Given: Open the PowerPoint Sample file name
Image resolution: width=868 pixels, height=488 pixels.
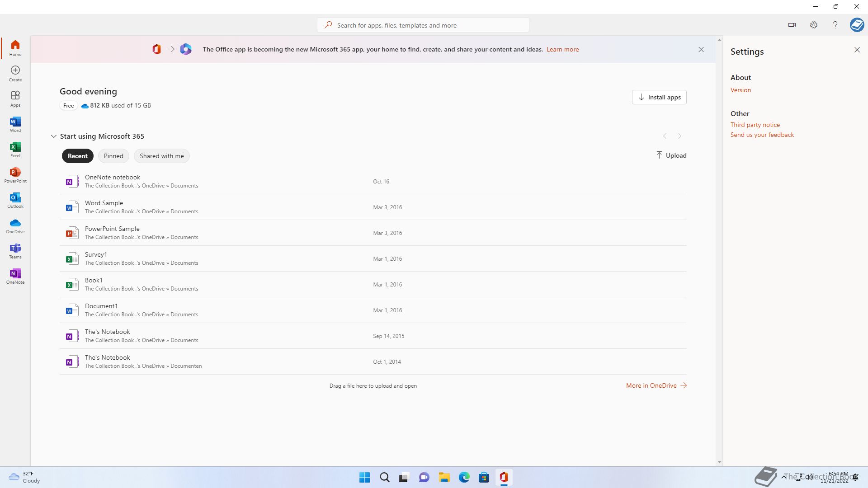Looking at the screenshot, I should point(112,229).
